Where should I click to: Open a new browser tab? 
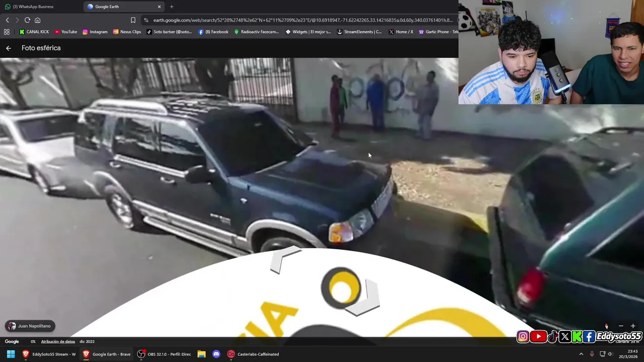click(172, 7)
